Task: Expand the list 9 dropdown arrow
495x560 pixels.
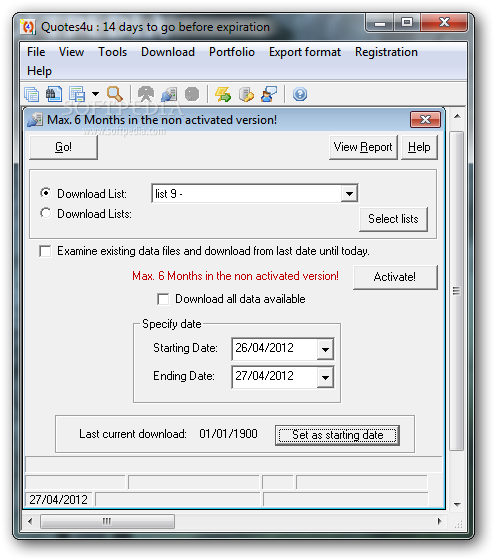Action: click(x=349, y=194)
